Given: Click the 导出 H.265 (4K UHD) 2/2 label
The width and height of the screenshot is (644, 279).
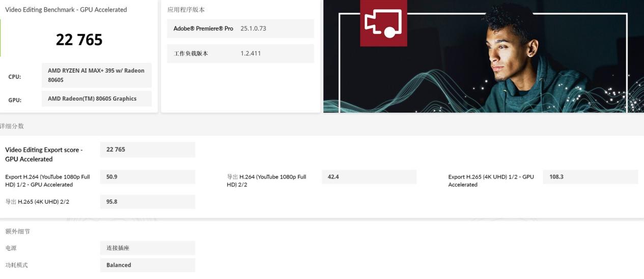Looking at the screenshot, I should click(37, 202).
